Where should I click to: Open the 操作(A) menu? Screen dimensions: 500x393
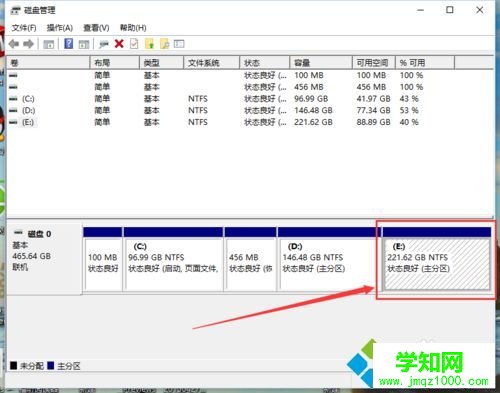coord(60,28)
